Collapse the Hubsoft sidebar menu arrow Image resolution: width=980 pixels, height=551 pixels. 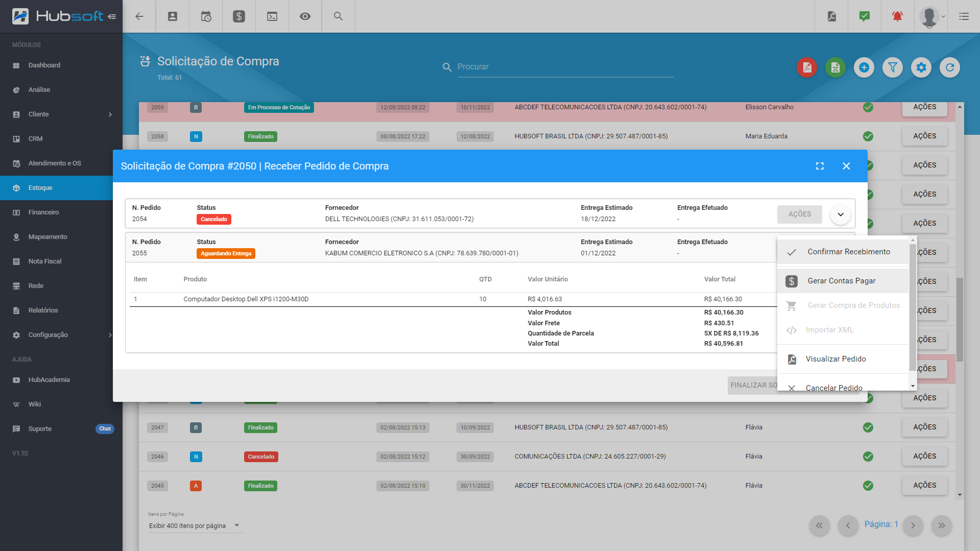point(112,16)
